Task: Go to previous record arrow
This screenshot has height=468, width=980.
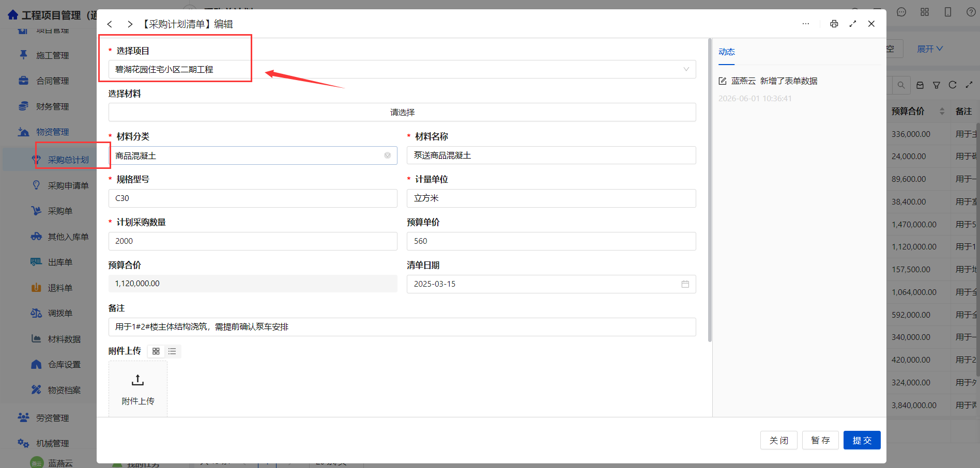Action: 110,24
